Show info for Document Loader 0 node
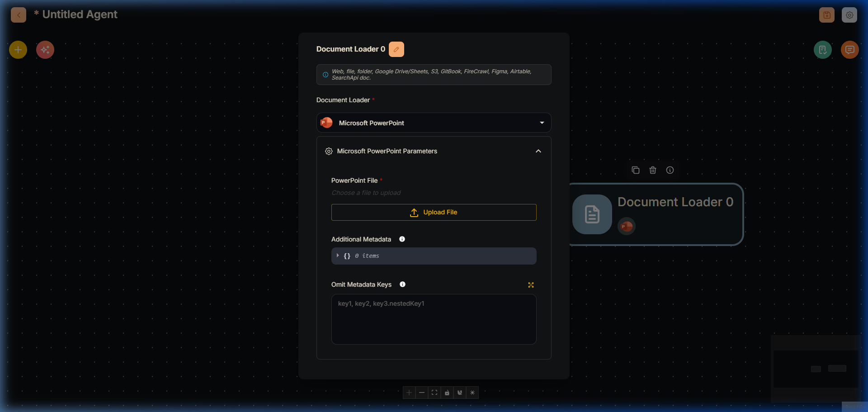 pos(670,170)
